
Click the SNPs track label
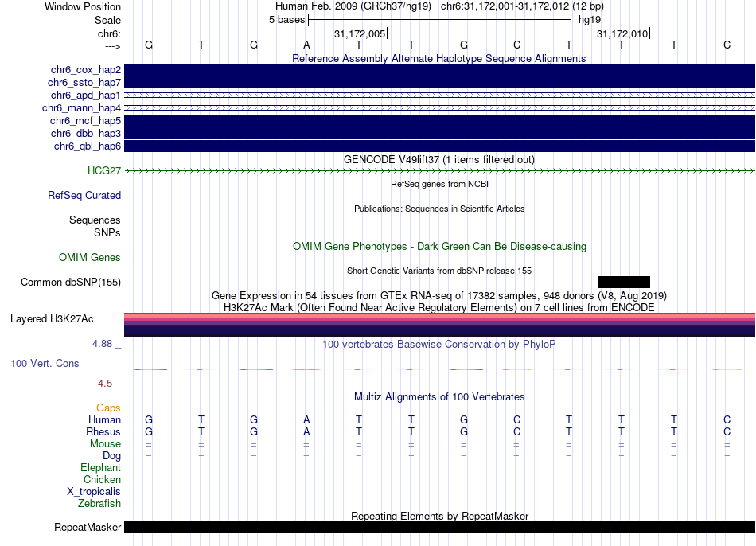tap(107, 232)
